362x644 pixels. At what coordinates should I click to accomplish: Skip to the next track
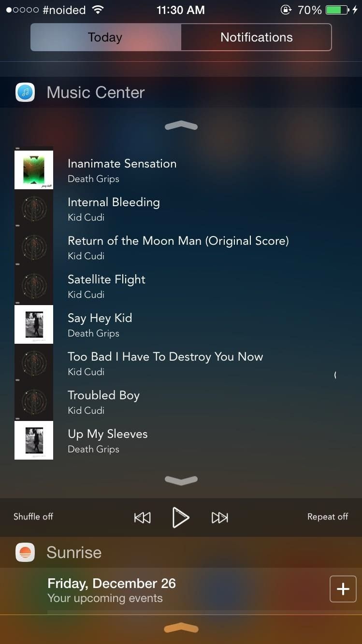pos(219,518)
